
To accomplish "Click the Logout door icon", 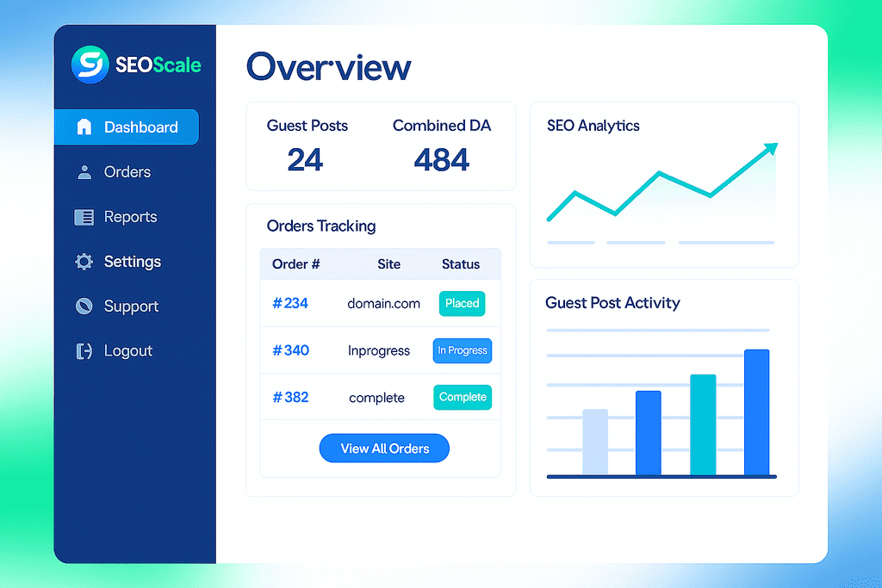I will pos(84,351).
